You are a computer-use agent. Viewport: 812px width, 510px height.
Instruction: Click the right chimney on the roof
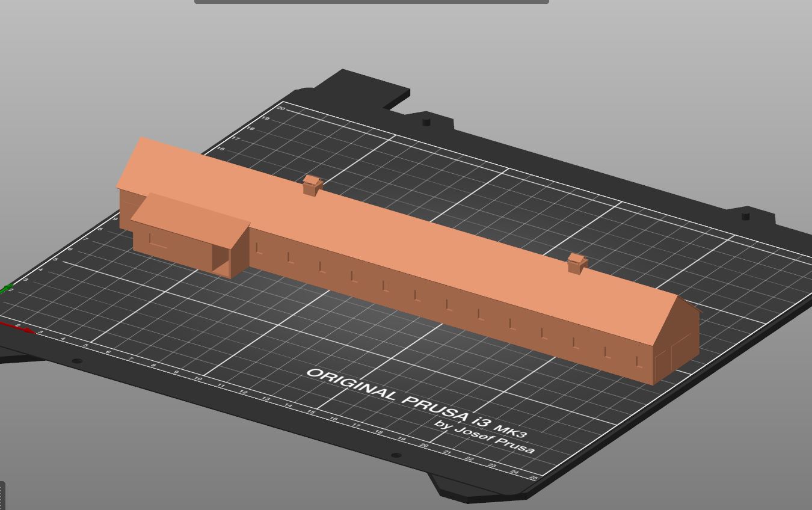click(x=577, y=263)
